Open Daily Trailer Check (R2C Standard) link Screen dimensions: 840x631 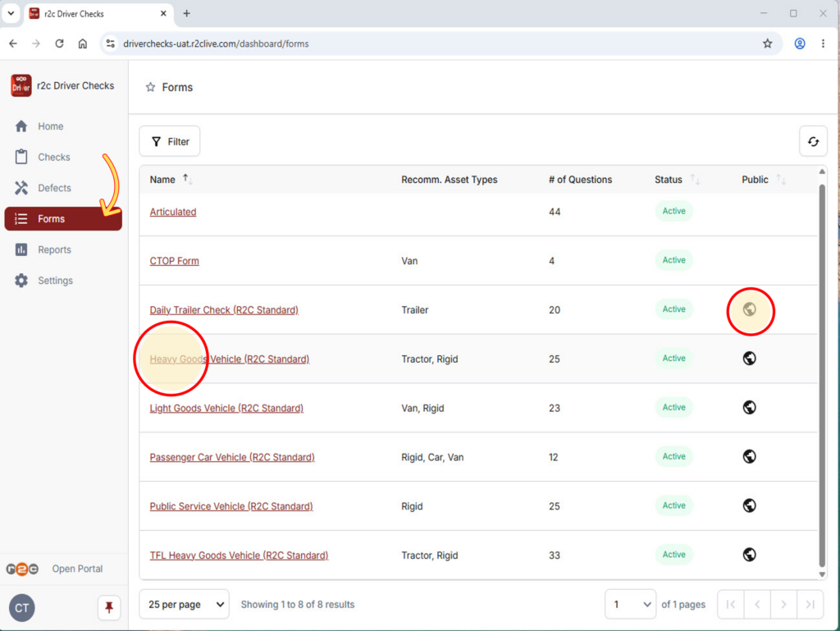coord(224,309)
